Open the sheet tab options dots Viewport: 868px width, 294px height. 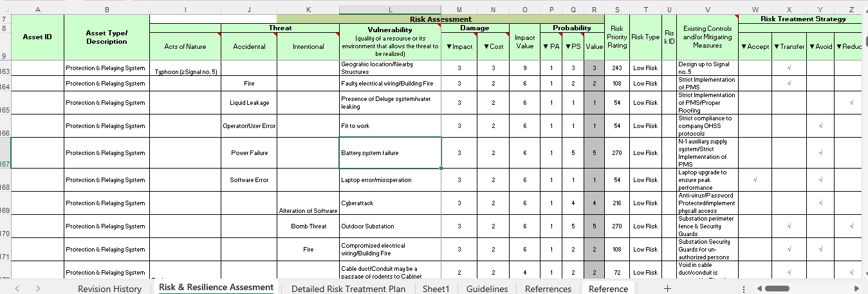[744, 289]
